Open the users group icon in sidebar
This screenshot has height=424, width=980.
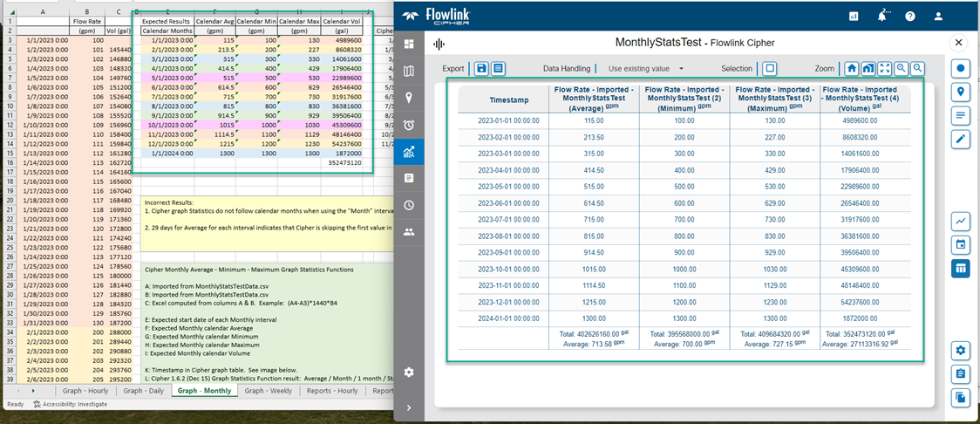[408, 232]
